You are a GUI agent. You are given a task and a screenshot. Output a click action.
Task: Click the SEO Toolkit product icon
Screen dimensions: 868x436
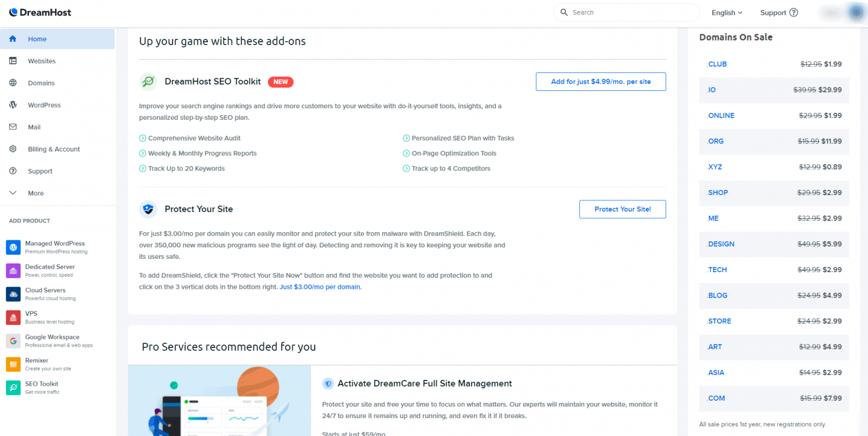[13, 387]
